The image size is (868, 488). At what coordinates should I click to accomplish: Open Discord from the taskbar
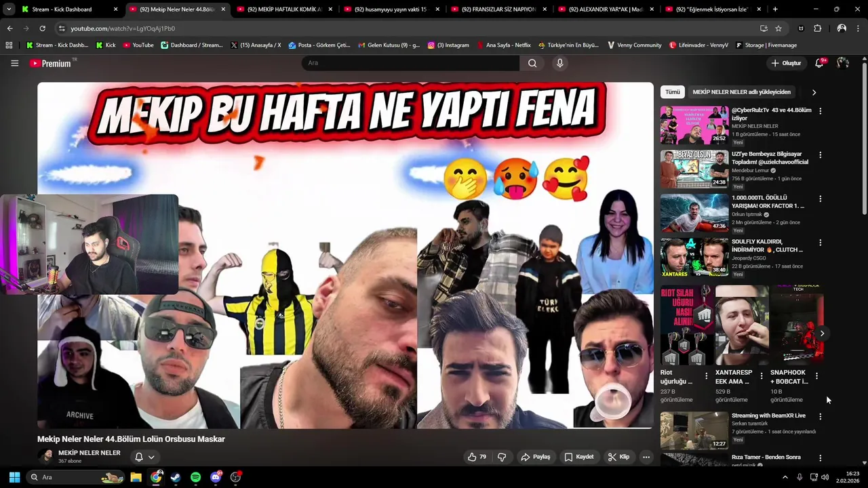point(216,477)
